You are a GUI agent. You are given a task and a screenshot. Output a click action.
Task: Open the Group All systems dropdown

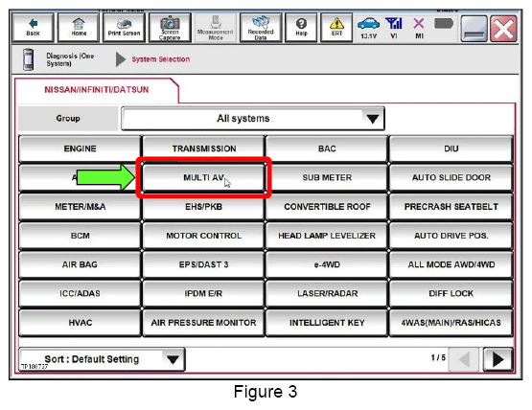[x=253, y=119]
